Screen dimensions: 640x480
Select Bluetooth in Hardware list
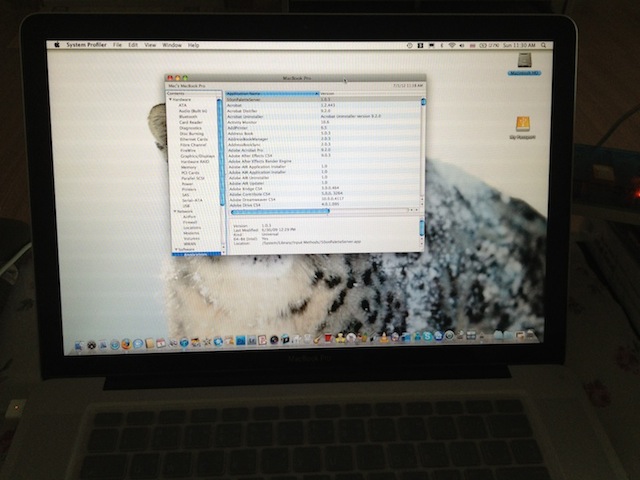[188, 117]
